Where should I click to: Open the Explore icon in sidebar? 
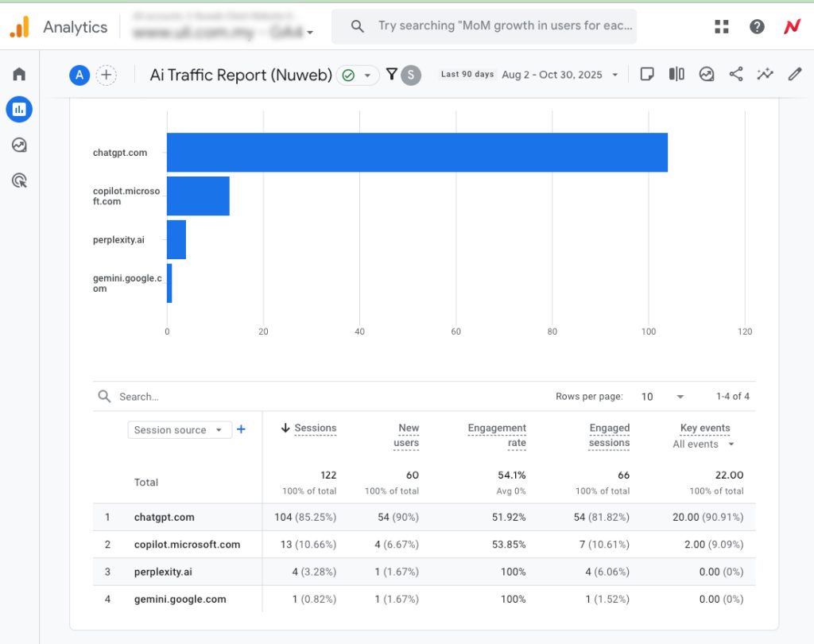click(19, 145)
